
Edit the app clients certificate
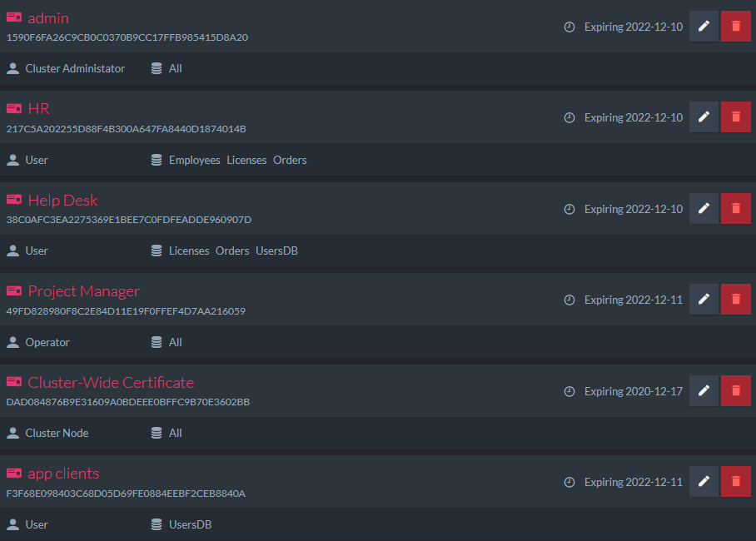(704, 481)
